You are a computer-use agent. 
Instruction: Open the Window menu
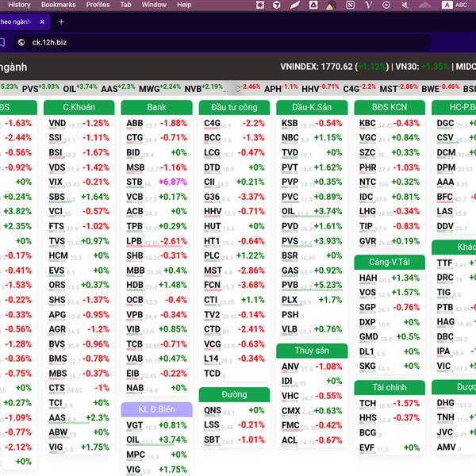tap(154, 5)
